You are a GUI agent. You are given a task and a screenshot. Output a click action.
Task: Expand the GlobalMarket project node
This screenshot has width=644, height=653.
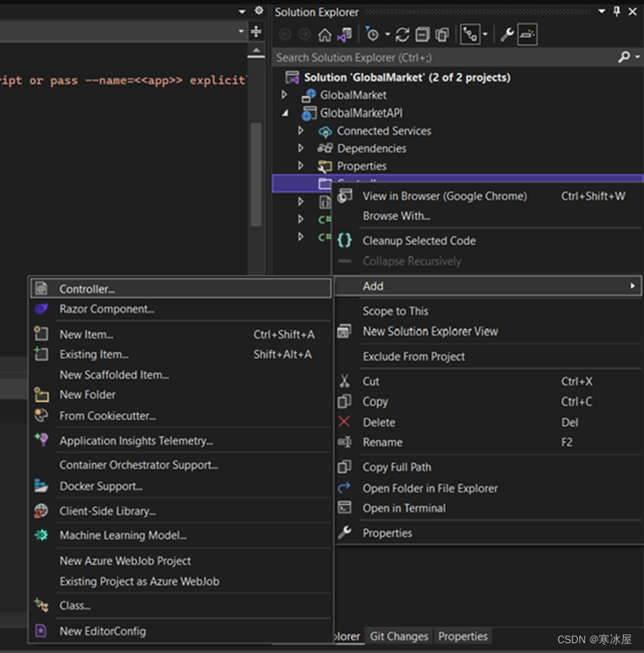pos(284,95)
